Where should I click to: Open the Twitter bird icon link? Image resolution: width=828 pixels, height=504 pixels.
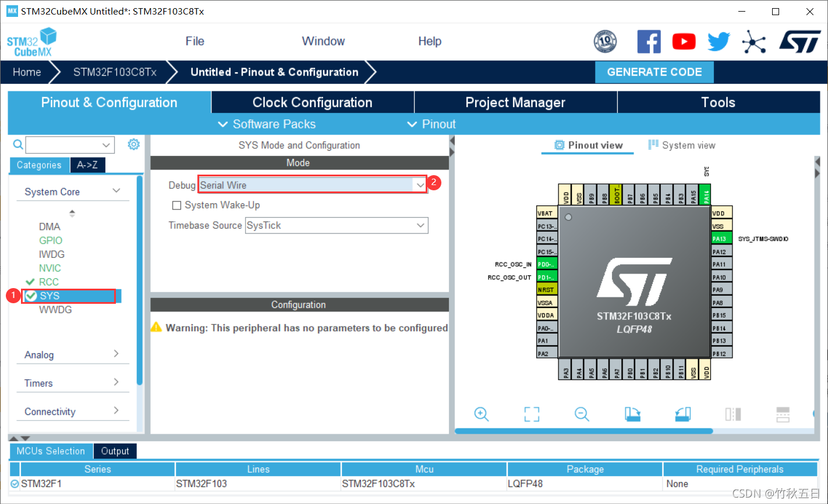pyautogui.click(x=719, y=42)
